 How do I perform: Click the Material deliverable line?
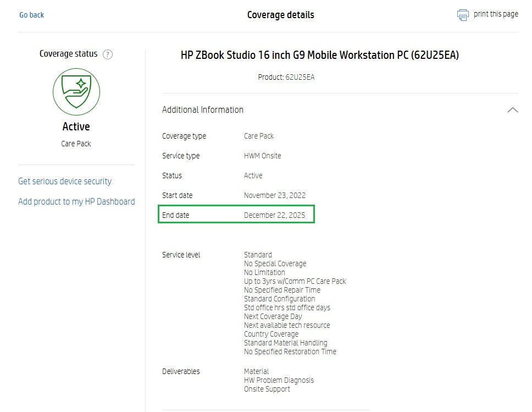256,372
